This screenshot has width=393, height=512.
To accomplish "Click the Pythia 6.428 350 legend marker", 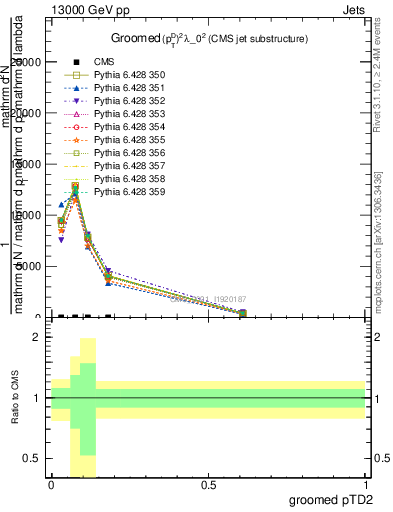I will point(76,75).
